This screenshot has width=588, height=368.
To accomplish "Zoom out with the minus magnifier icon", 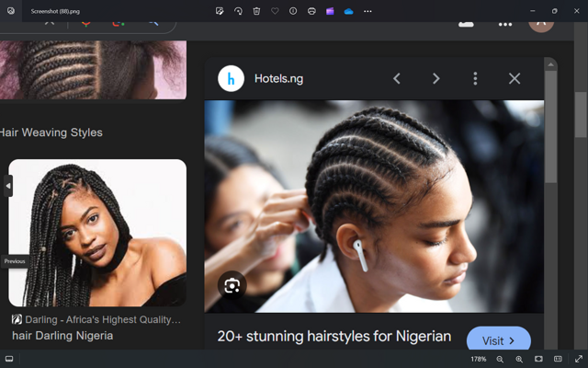I will [x=501, y=359].
